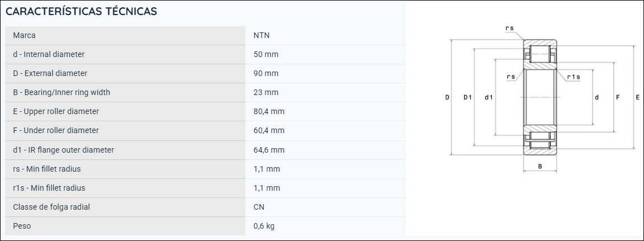Select the 0,6 kg weight value
644x241 pixels.
pos(264,226)
